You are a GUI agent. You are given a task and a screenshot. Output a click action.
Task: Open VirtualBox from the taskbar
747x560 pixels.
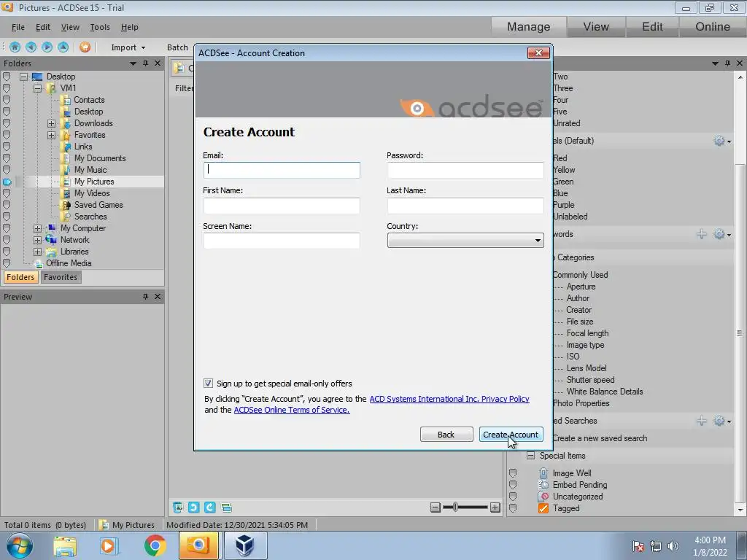click(x=244, y=545)
